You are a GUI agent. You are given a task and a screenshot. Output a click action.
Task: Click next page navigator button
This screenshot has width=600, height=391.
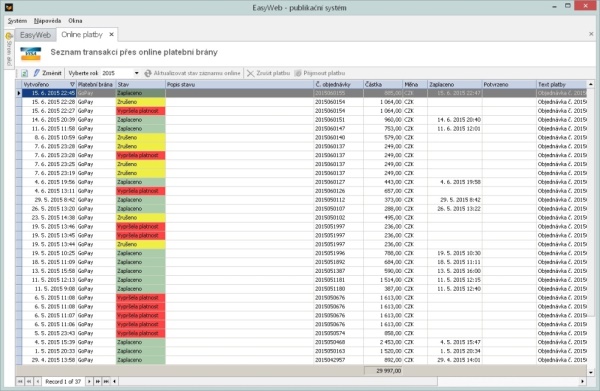[x=98, y=381]
